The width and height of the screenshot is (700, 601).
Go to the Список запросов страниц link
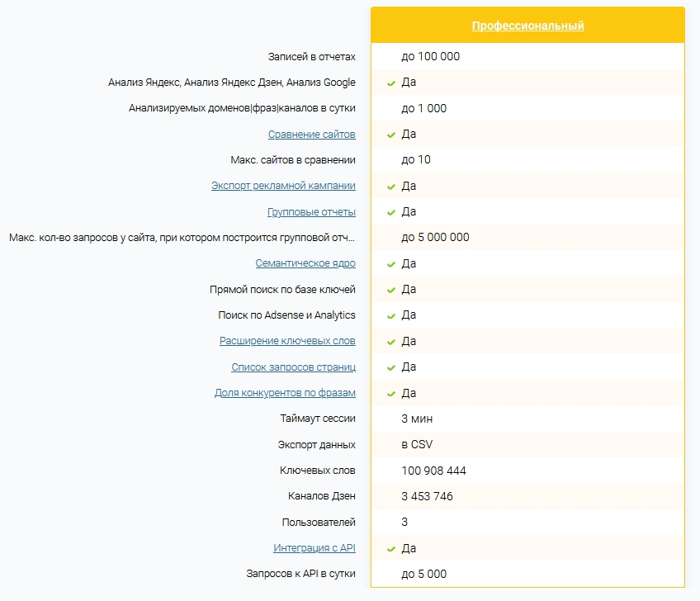point(293,367)
